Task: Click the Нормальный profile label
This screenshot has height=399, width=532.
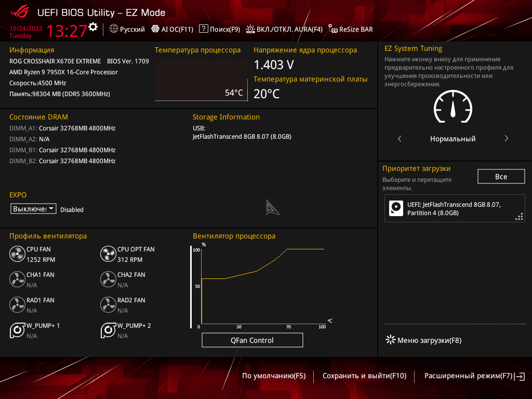Action: pyautogui.click(x=453, y=139)
